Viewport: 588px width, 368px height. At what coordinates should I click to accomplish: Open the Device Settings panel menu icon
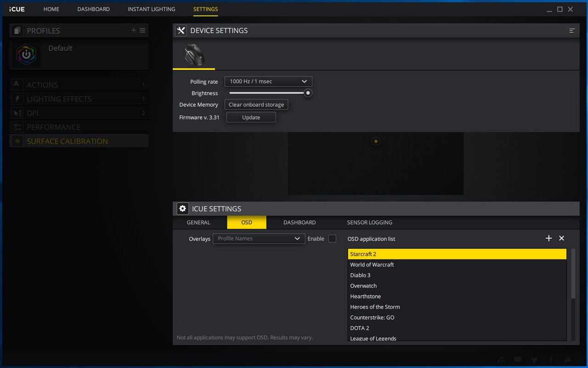click(x=572, y=31)
